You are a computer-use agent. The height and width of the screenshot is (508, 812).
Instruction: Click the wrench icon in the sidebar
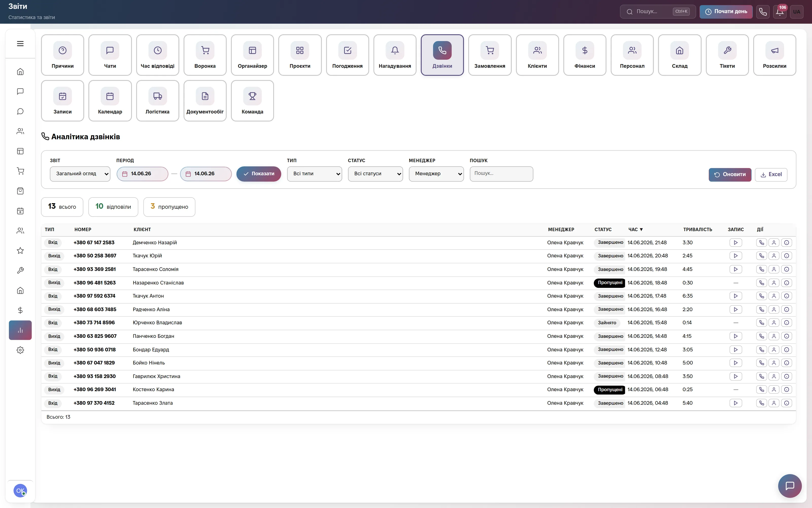[20, 271]
